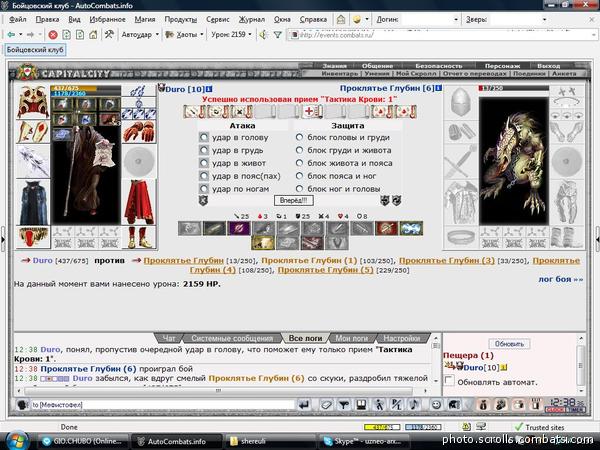Click the green Back arrow icon

(11, 35)
